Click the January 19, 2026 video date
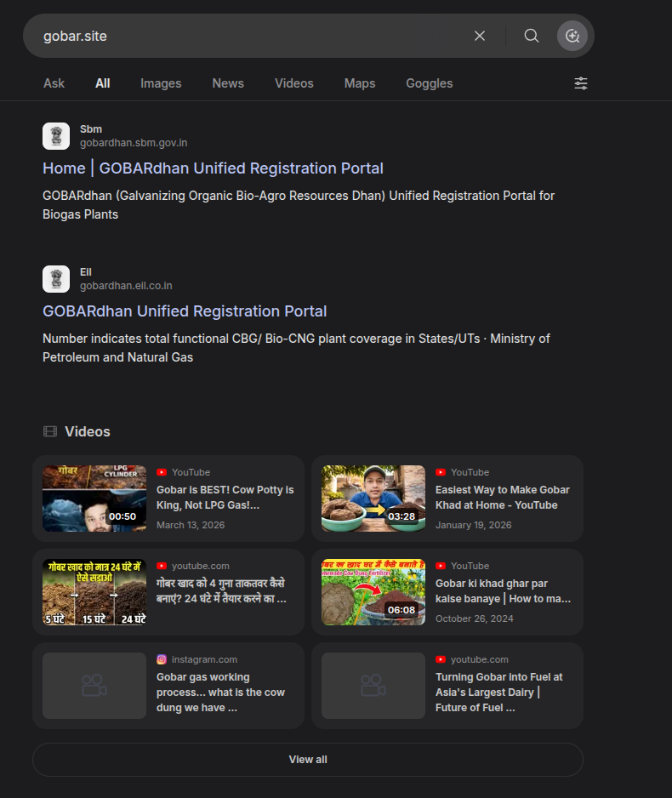The height and width of the screenshot is (798, 672). click(473, 525)
